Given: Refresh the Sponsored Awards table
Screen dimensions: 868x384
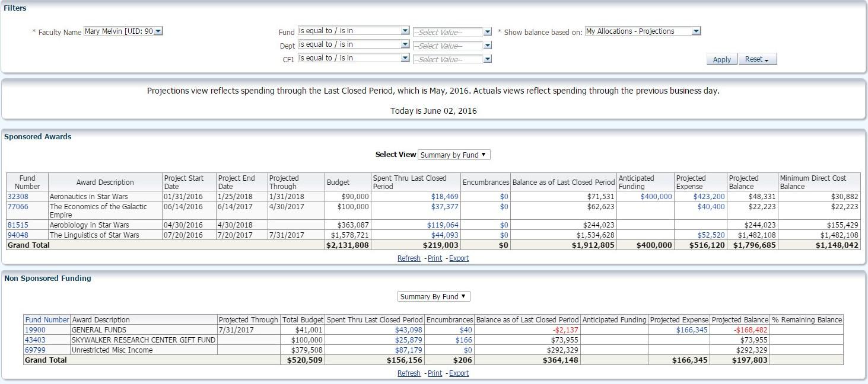Looking at the screenshot, I should coord(409,258).
